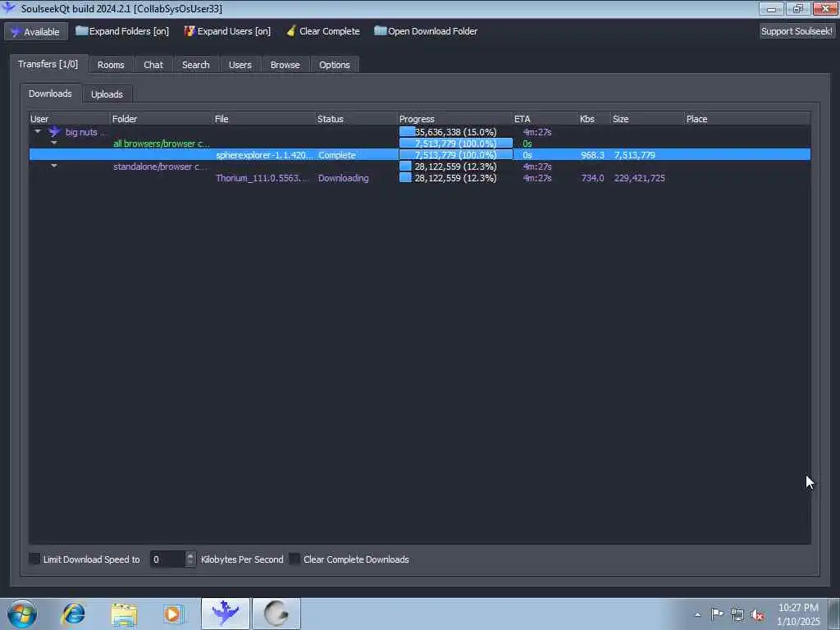Collapse the big nuts user row
The image size is (840, 630).
[x=38, y=131]
